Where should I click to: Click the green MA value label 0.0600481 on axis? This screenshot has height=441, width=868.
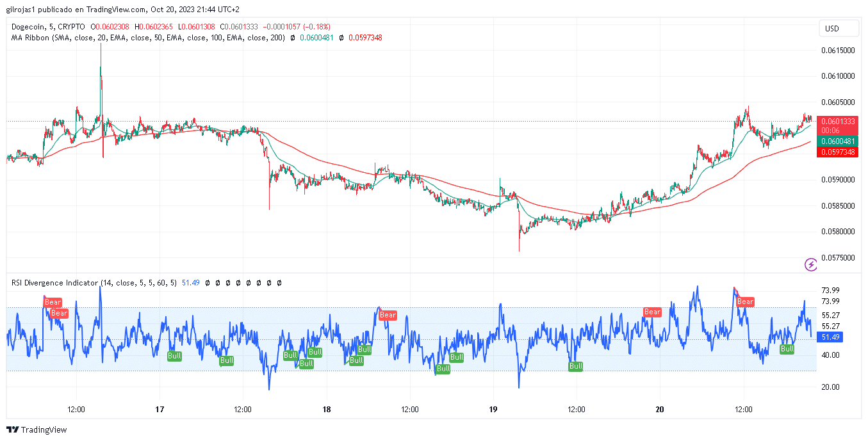pyautogui.click(x=837, y=141)
